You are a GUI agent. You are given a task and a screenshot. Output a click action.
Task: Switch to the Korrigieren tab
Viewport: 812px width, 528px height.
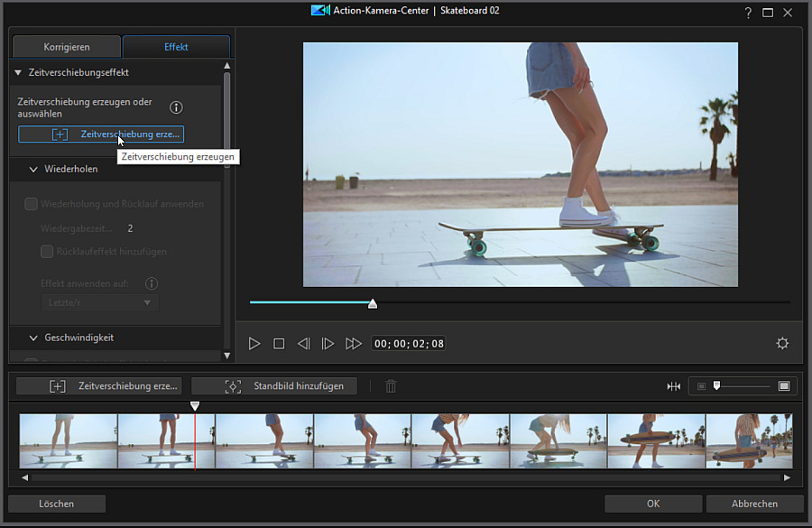[x=68, y=47]
